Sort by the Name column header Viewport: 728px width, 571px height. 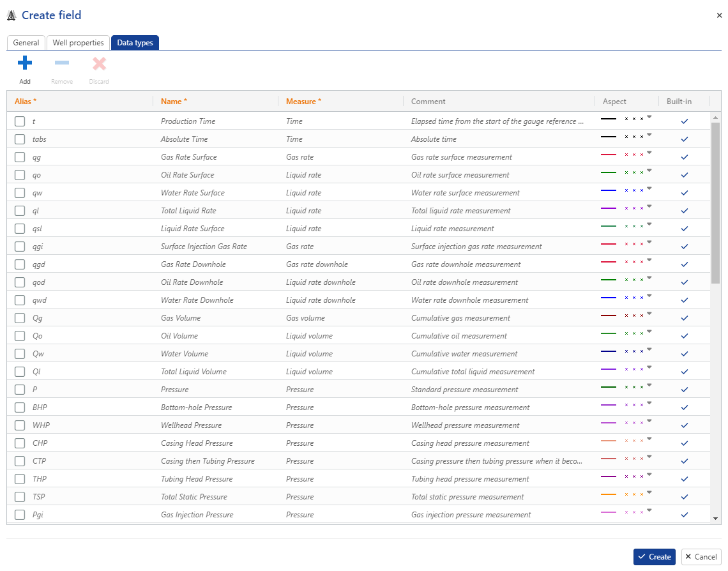coord(174,101)
